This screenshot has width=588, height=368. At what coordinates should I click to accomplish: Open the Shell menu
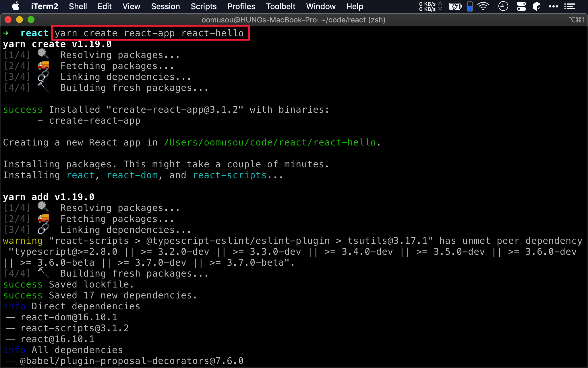[78, 6]
